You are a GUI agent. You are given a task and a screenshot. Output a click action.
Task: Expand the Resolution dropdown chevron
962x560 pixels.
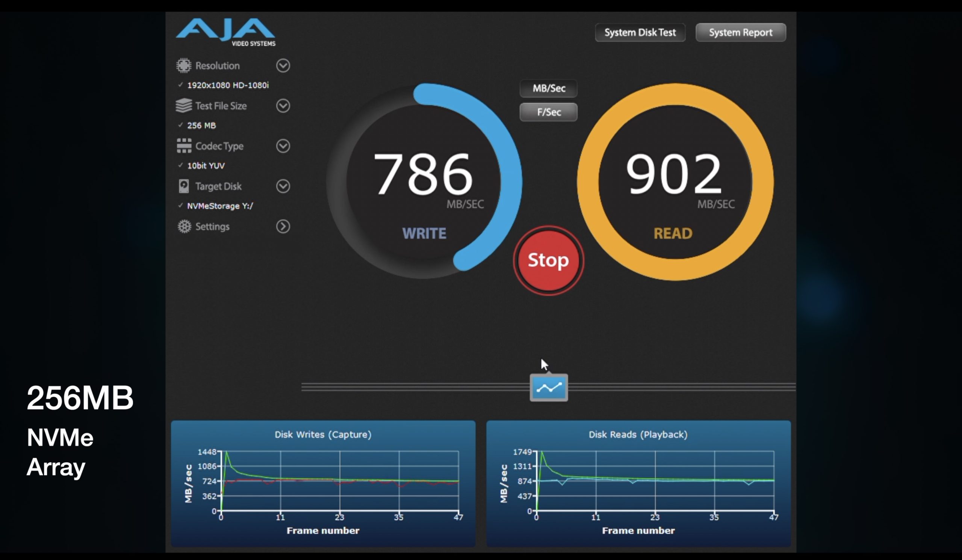click(x=283, y=66)
